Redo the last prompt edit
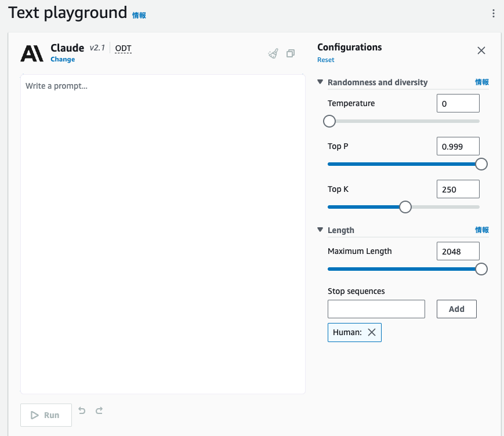This screenshot has width=504, height=436. pos(99,410)
